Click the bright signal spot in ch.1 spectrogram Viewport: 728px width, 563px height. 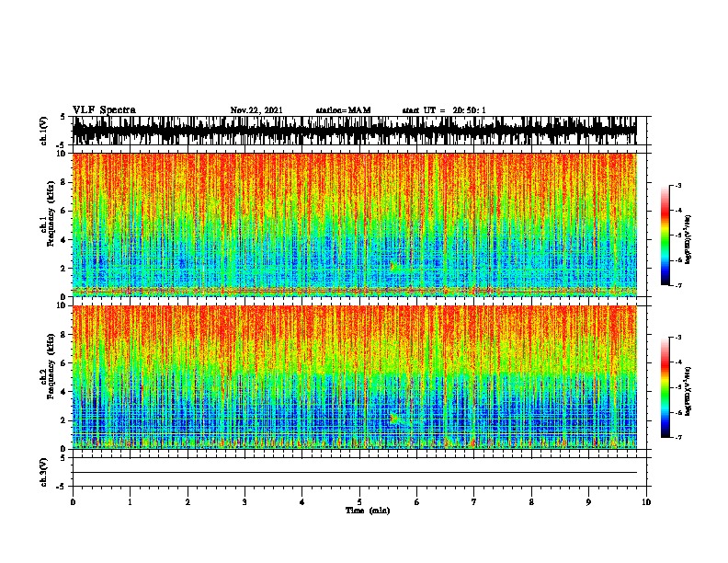point(392,267)
